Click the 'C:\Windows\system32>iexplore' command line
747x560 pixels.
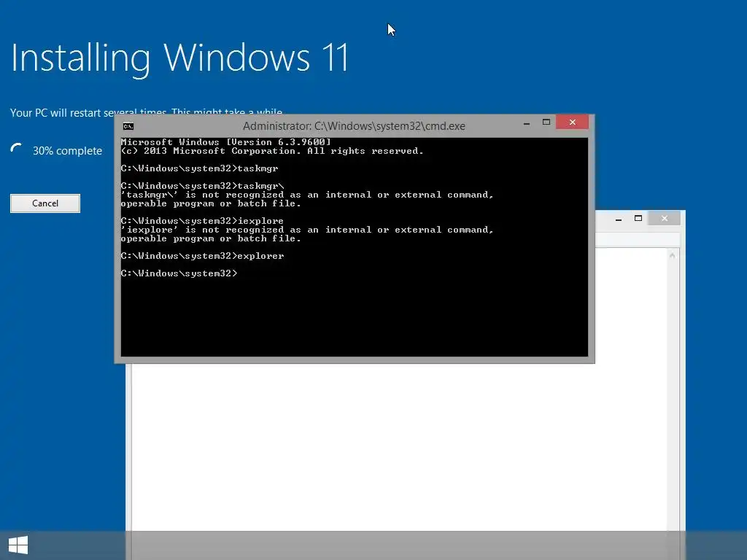202,221
